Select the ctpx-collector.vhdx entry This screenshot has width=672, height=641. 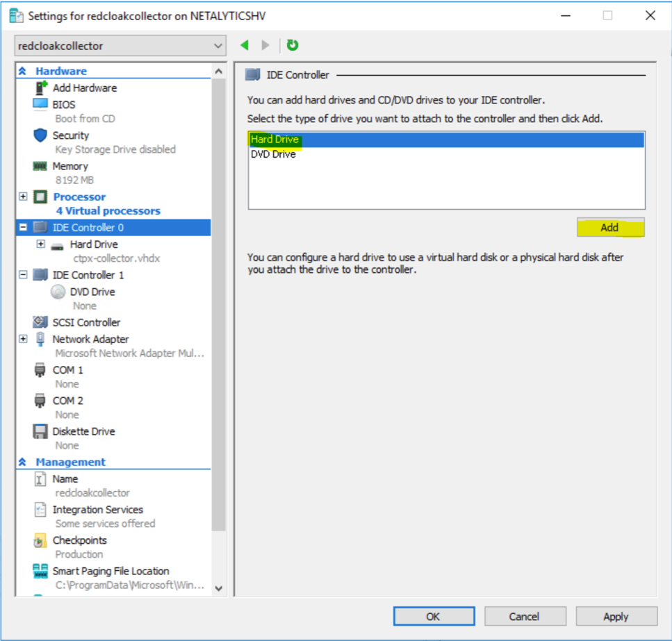(116, 258)
